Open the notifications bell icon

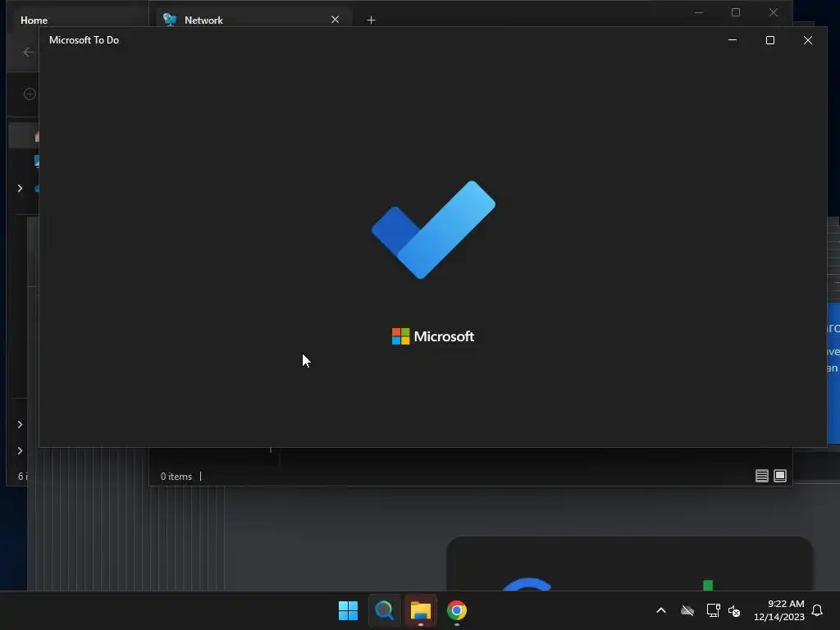[x=817, y=610]
